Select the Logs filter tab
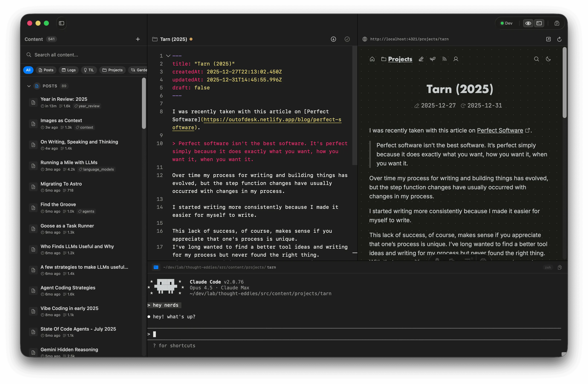 (69, 70)
